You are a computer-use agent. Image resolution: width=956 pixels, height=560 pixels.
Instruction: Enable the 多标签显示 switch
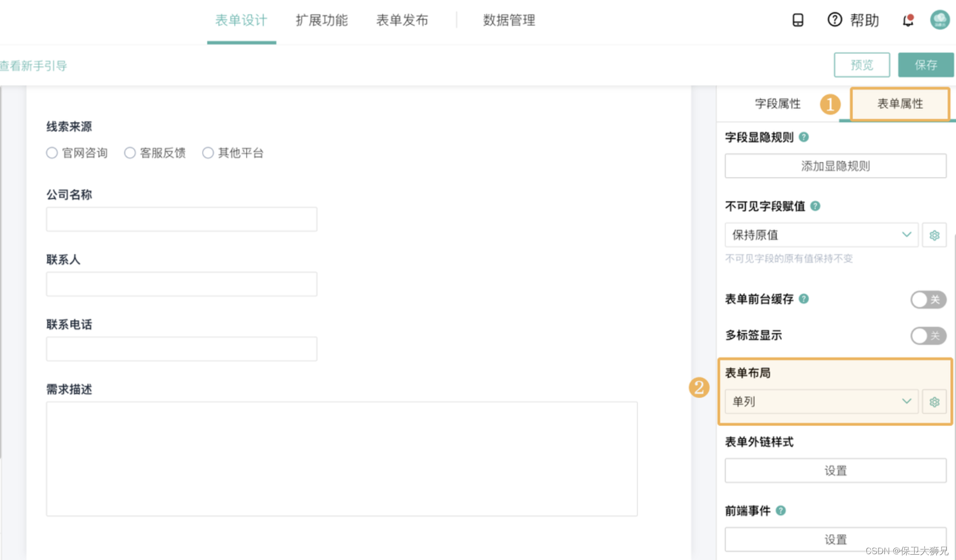tap(928, 336)
